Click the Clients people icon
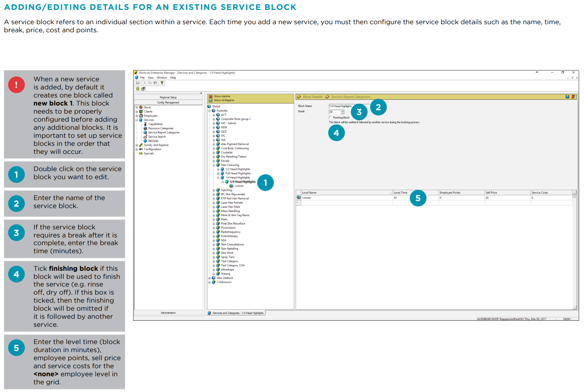 141,111
